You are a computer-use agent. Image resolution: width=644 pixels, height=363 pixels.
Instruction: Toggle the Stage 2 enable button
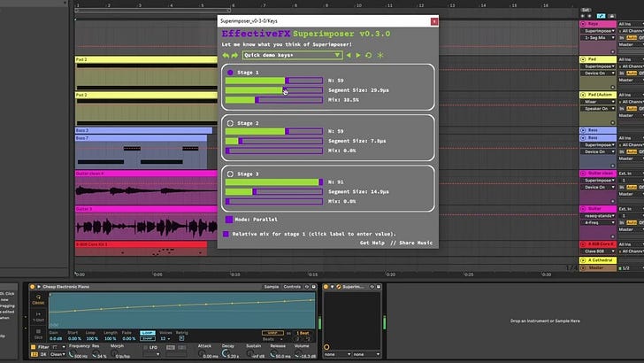[230, 123]
